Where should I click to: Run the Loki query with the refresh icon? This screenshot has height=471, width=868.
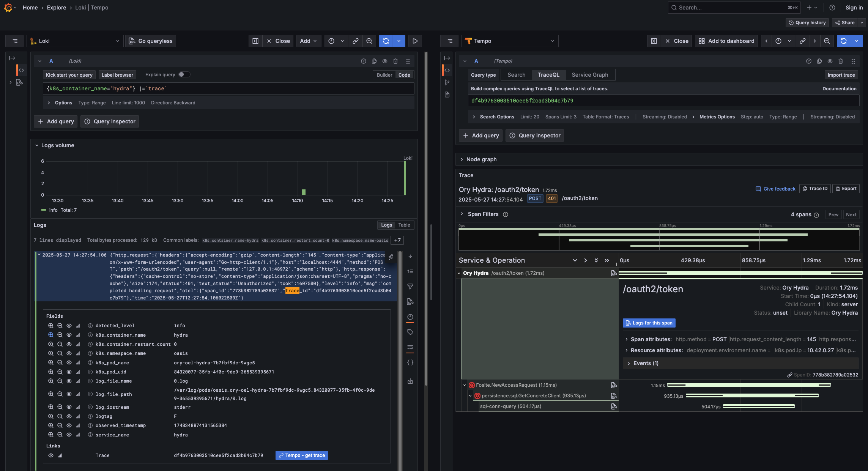pos(386,41)
